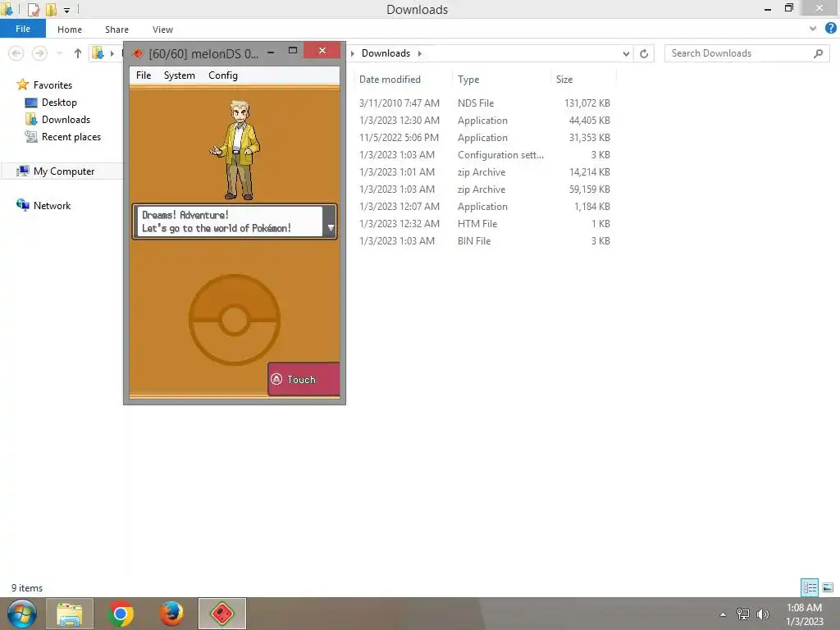Select the BIN File row
Viewport: 840px width, 630px height.
click(x=485, y=240)
